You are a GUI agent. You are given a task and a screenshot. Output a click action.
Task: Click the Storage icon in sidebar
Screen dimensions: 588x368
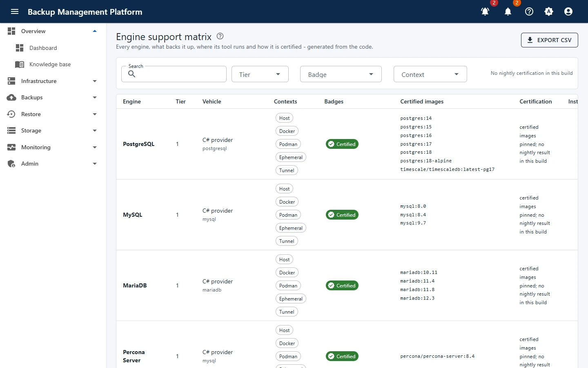tap(11, 130)
